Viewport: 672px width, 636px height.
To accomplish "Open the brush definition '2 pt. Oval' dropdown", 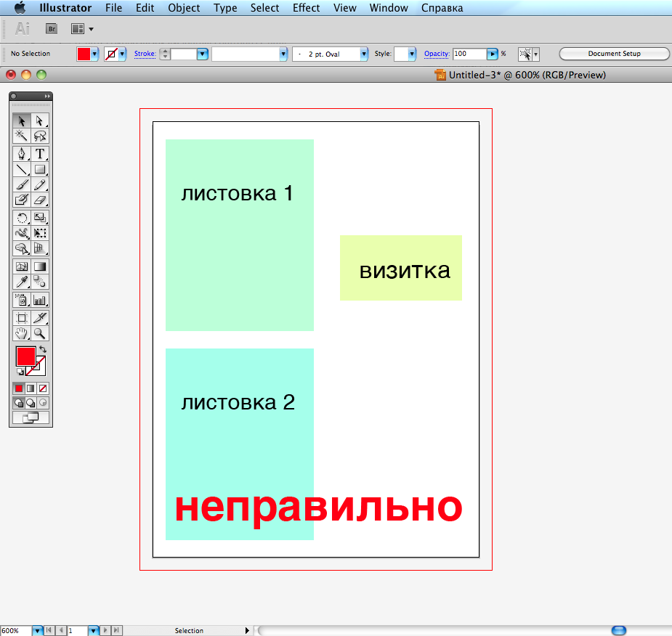I will pos(364,54).
